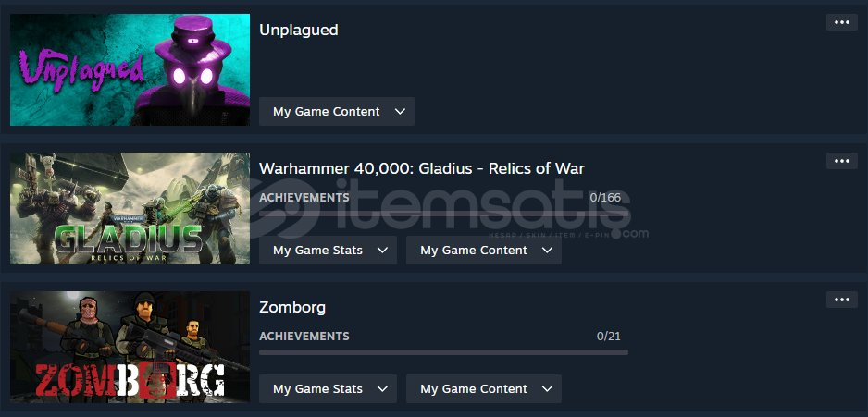The height and width of the screenshot is (417, 868).
Task: Click the 0/166 achievement count
Action: point(605,198)
